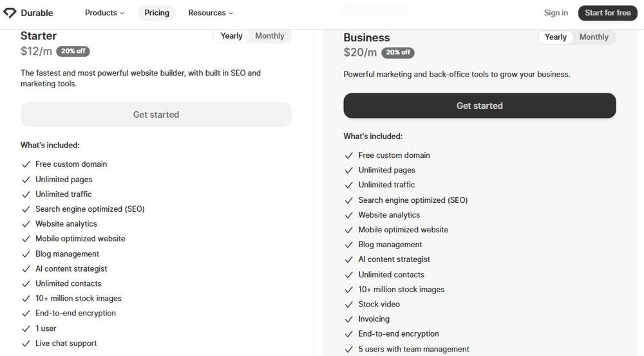Click checkmark icon beside Starter AI content strategist
This screenshot has height=356, width=644.
tap(26, 269)
